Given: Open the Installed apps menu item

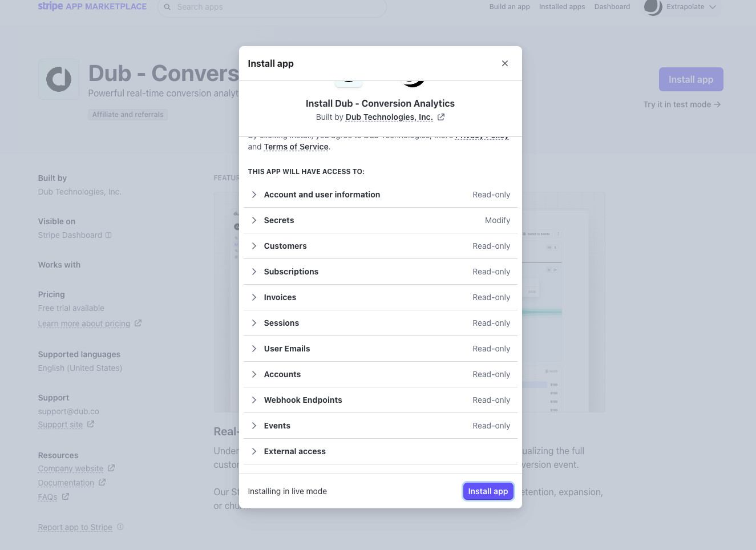Looking at the screenshot, I should point(562,6).
